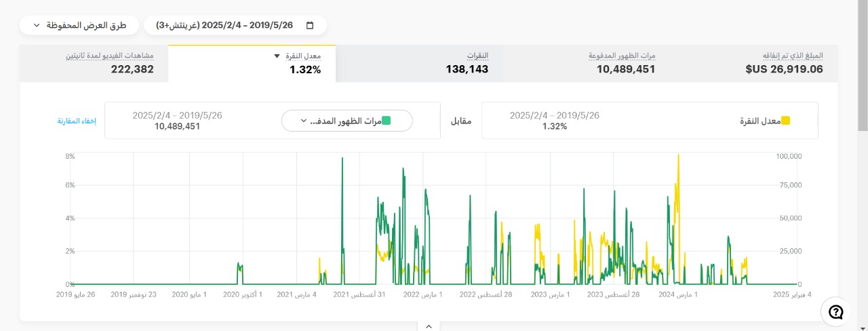Click the chevron inside the مرات الظهور comparison selector
The image size is (868, 331).
(303, 121)
